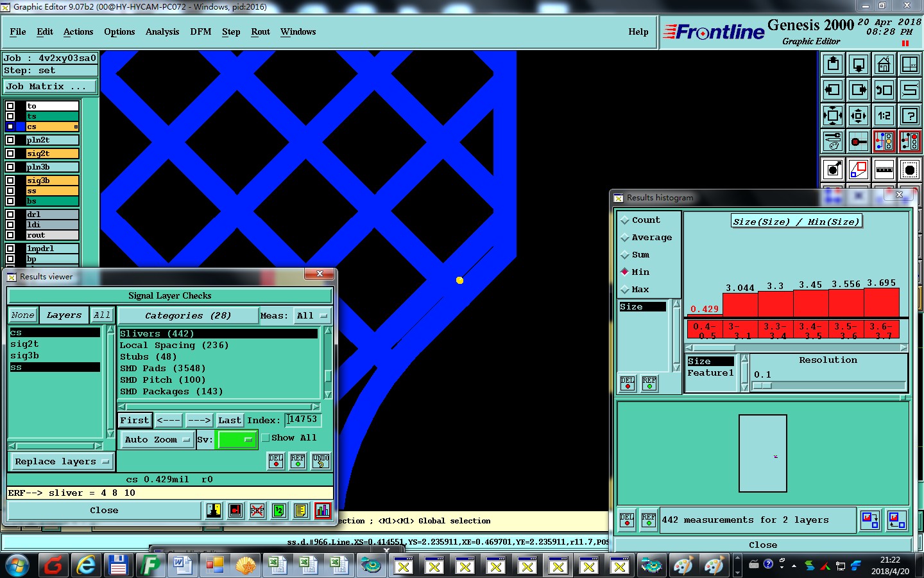This screenshot has width=924, height=578.
Task: Click the green '12' page icon in Results viewer
Action: coord(279,511)
